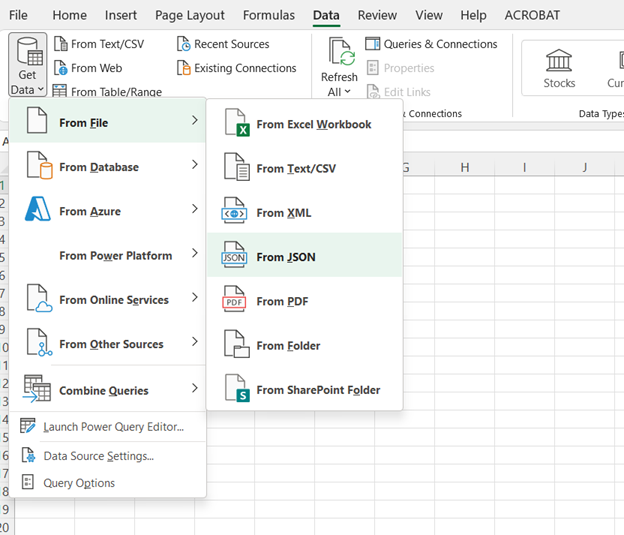
Task: Expand the Refresh All dropdown arrow
Action: point(347,92)
